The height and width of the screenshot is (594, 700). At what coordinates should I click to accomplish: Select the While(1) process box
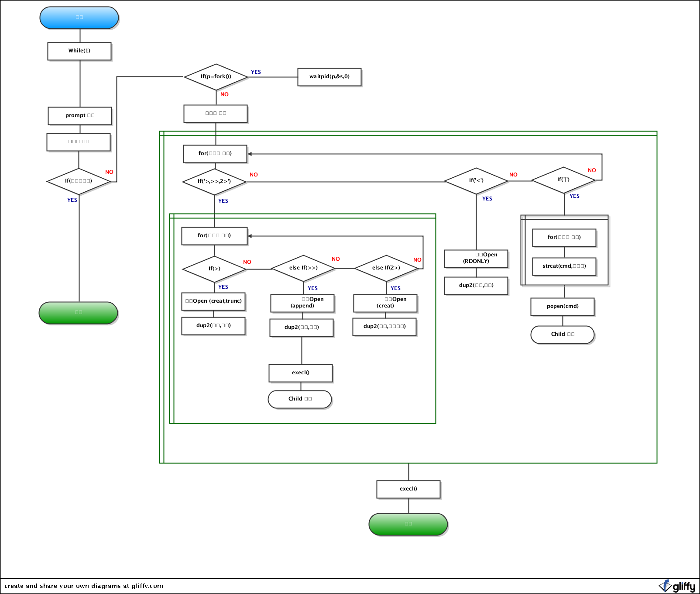[79, 51]
